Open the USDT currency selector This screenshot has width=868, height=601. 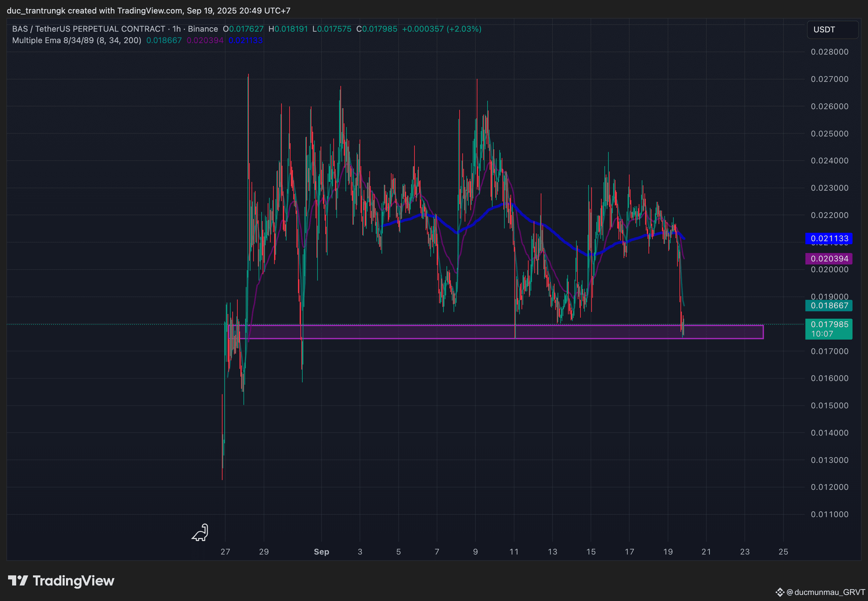pyautogui.click(x=832, y=29)
